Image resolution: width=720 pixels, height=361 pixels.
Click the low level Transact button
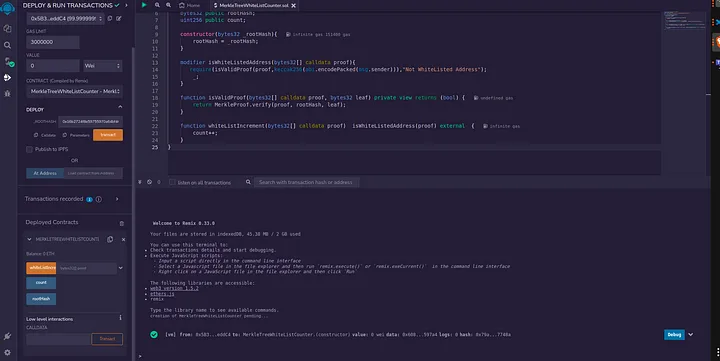[107, 339]
